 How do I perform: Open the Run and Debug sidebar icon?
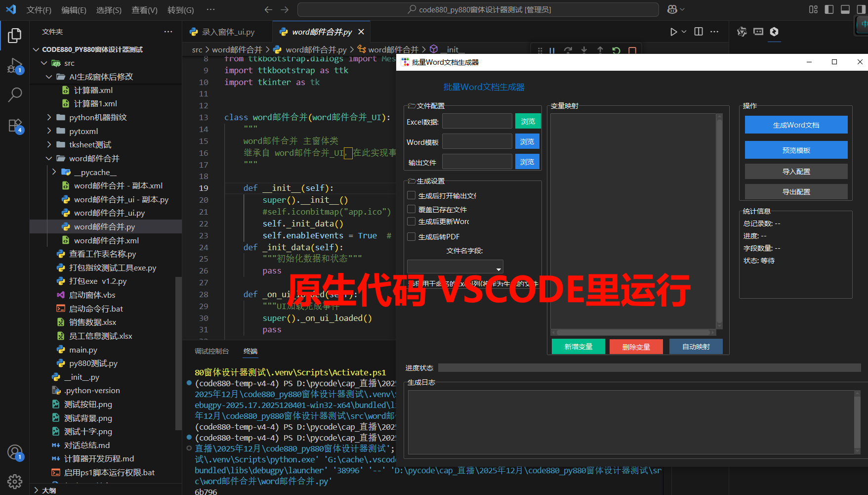point(15,65)
